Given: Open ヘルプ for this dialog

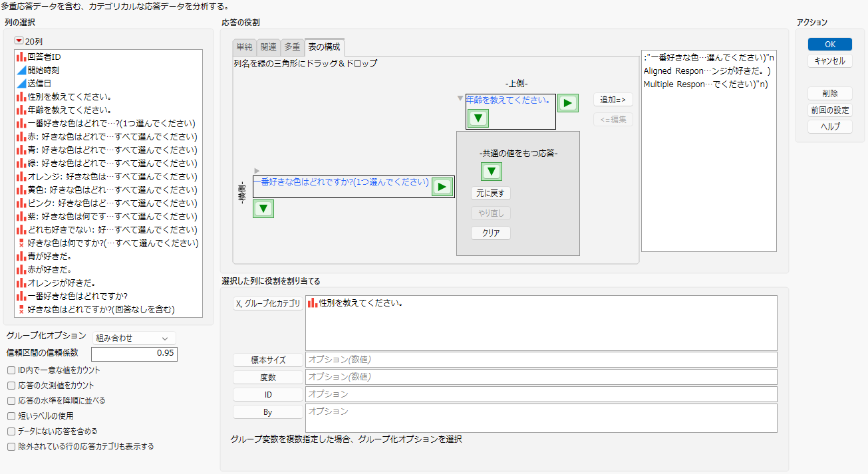Looking at the screenshot, I should [x=830, y=126].
